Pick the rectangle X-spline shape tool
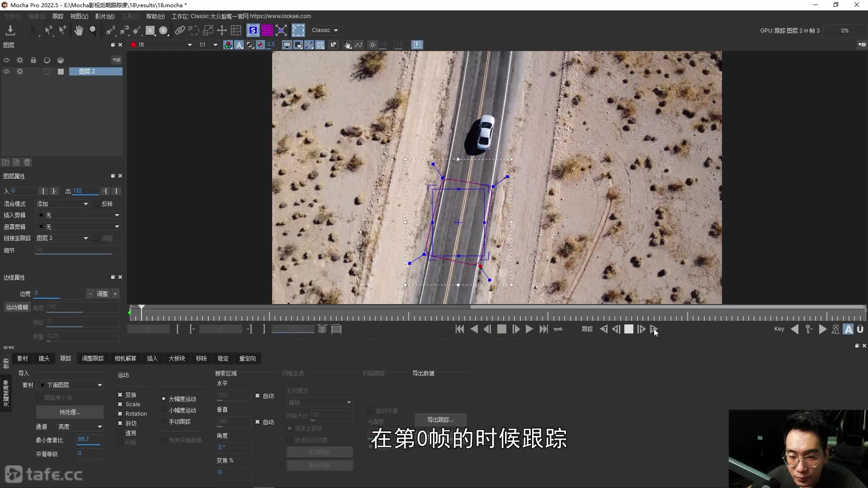Viewport: 868px width, 488px height. pos(150,30)
